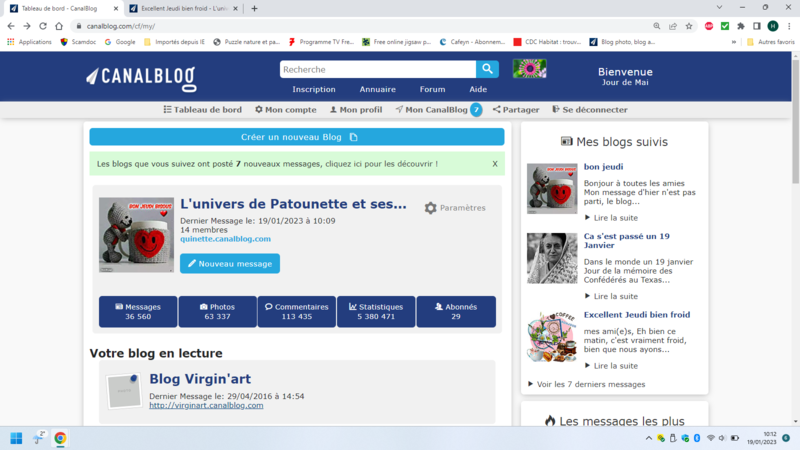Open Mon compte
800x450 pixels.
tap(286, 110)
